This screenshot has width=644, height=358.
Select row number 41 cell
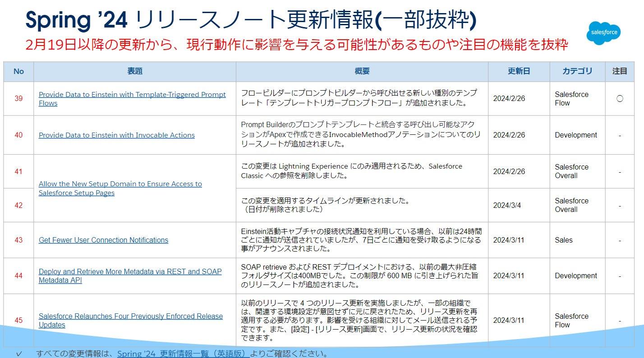click(18, 171)
